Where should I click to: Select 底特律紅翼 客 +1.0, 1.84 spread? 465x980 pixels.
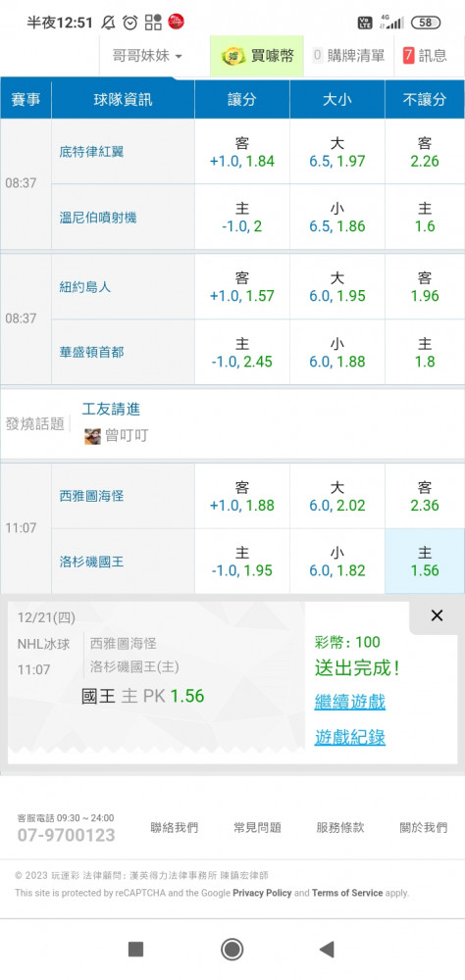pyautogui.click(x=242, y=152)
